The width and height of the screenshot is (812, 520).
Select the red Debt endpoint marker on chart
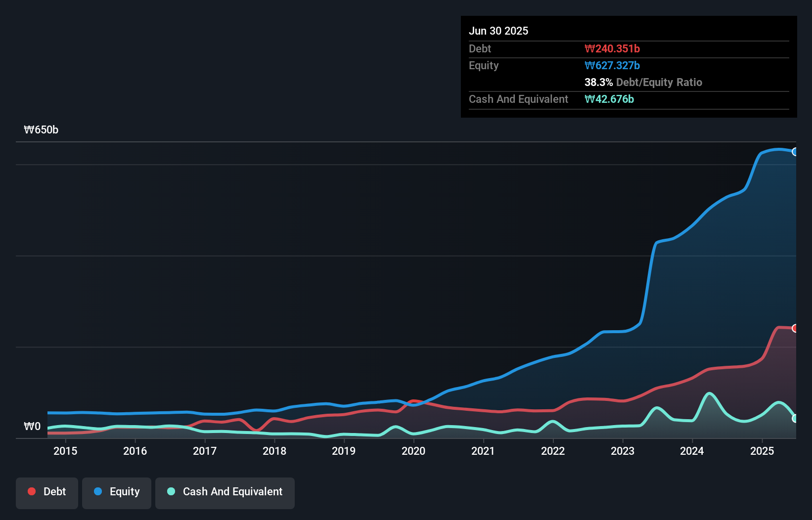coord(795,328)
